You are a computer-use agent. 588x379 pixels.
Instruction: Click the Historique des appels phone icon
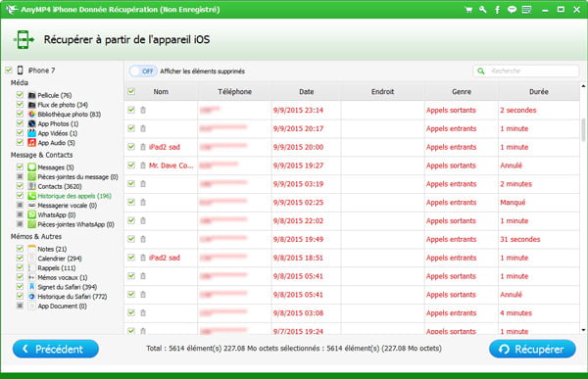click(32, 196)
